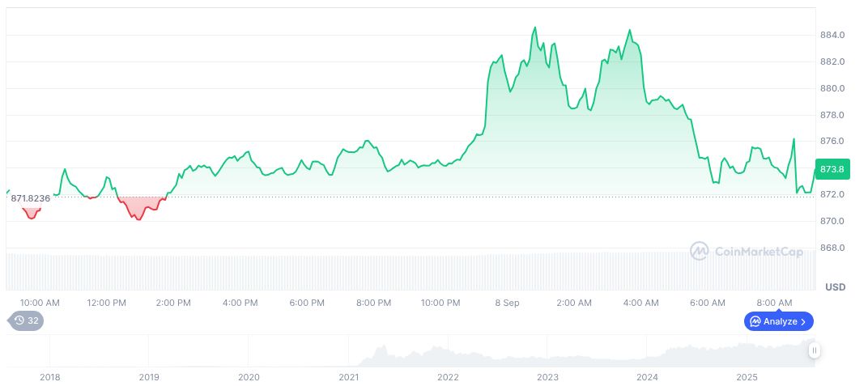
Task: Click the 6:00 PM time axis label
Action: pos(307,303)
